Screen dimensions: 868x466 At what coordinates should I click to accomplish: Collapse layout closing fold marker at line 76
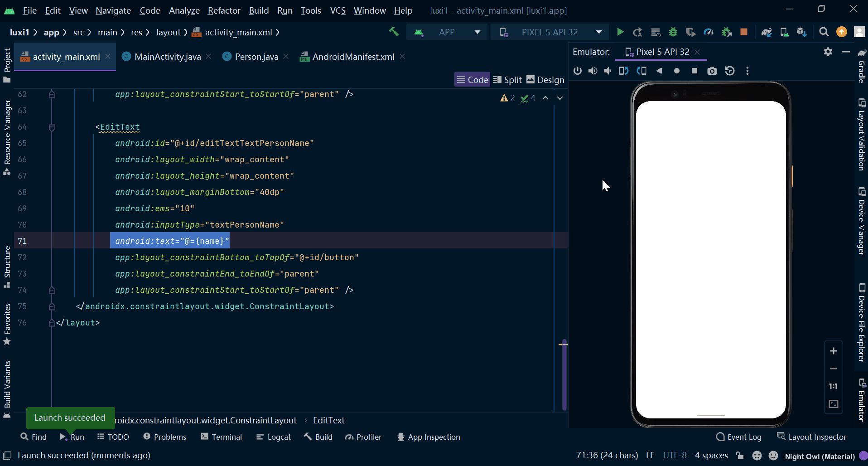click(52, 323)
